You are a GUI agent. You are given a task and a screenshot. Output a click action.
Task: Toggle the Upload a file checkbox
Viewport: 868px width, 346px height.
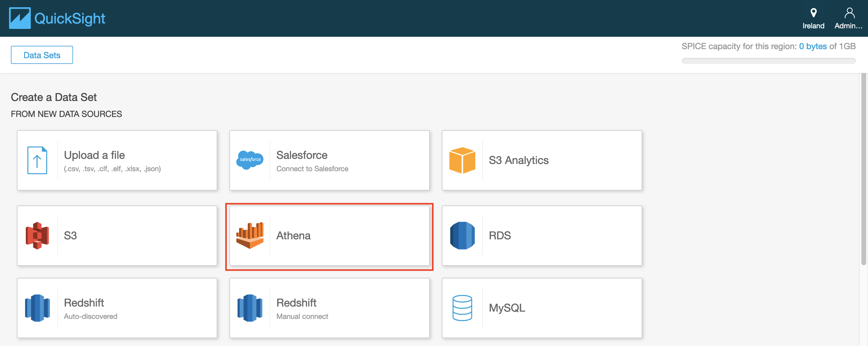[116, 160]
